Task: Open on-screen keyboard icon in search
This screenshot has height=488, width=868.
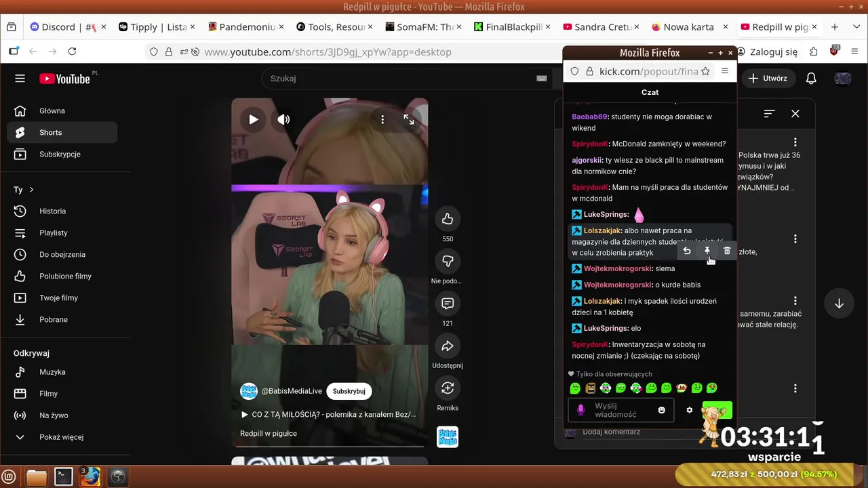Action: pyautogui.click(x=541, y=79)
